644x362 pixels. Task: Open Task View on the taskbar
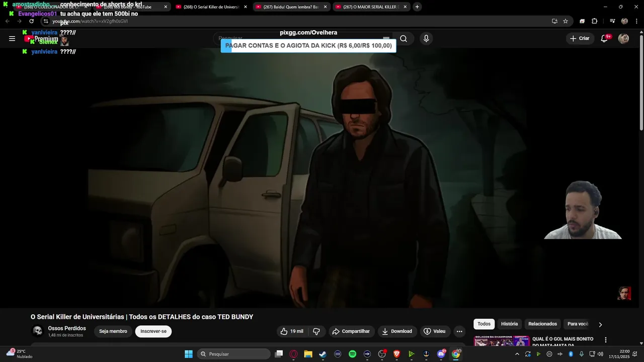click(279, 354)
